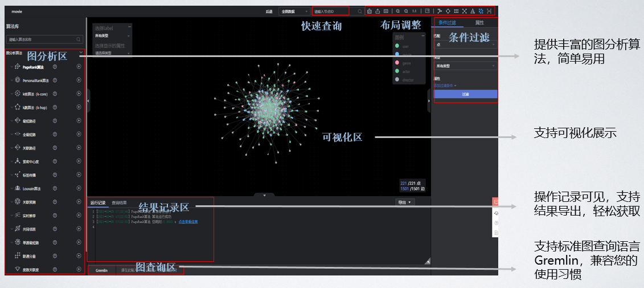
Task: Run the k核算法 (k-core) algorithm
Action: [x=79, y=94]
